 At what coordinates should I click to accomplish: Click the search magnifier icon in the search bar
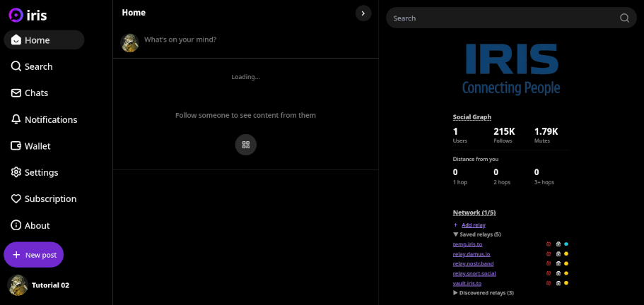point(624,18)
